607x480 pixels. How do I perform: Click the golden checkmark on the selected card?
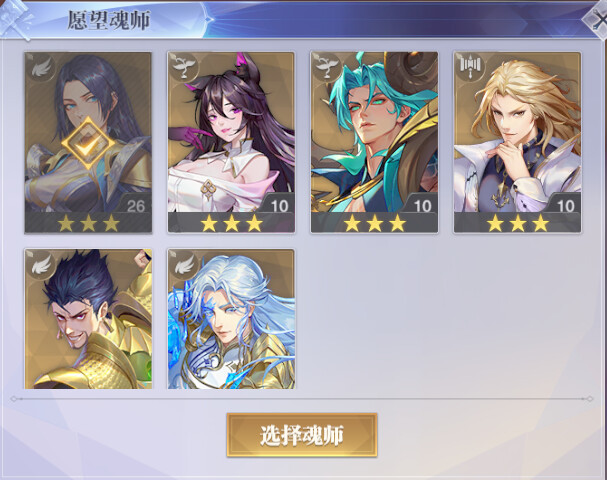(x=88, y=143)
